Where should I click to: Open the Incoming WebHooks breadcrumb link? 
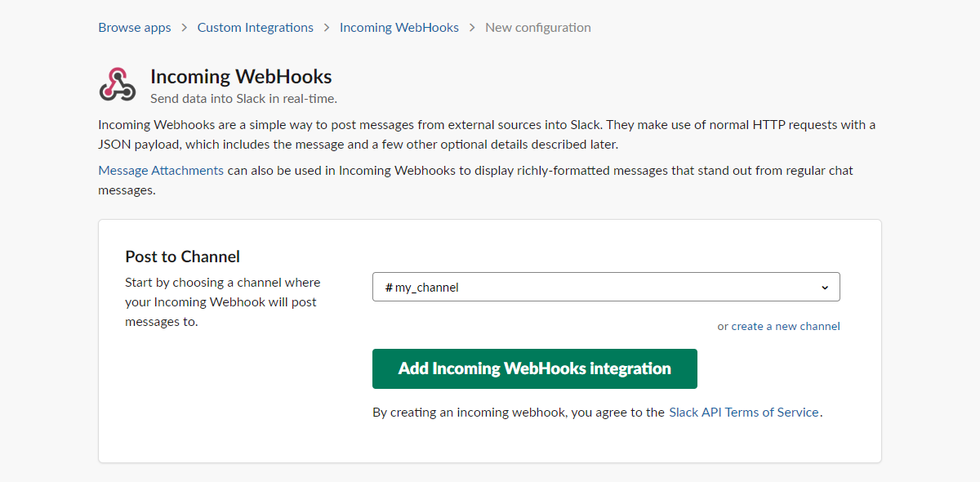[x=399, y=27]
